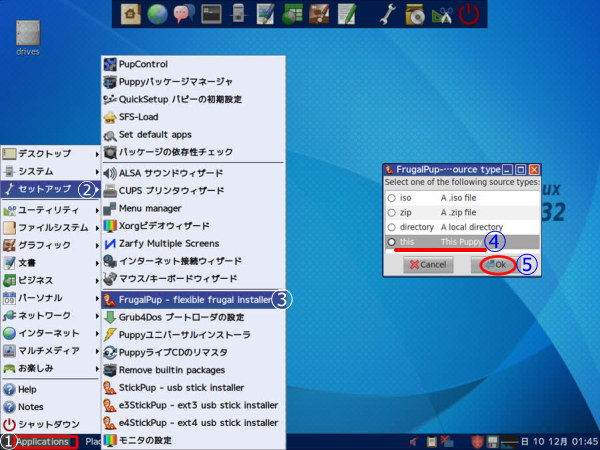
Task: Open SFS-Load menu entry
Action: click(x=193, y=117)
